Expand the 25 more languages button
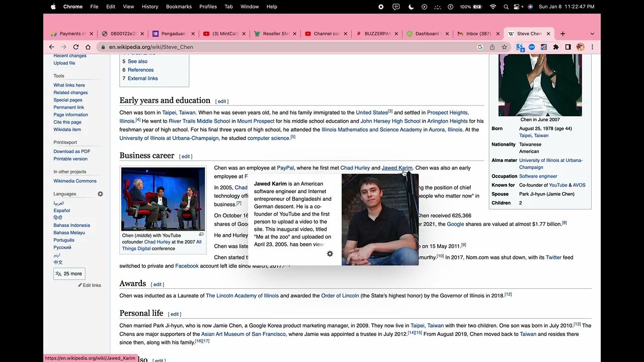 (x=69, y=274)
